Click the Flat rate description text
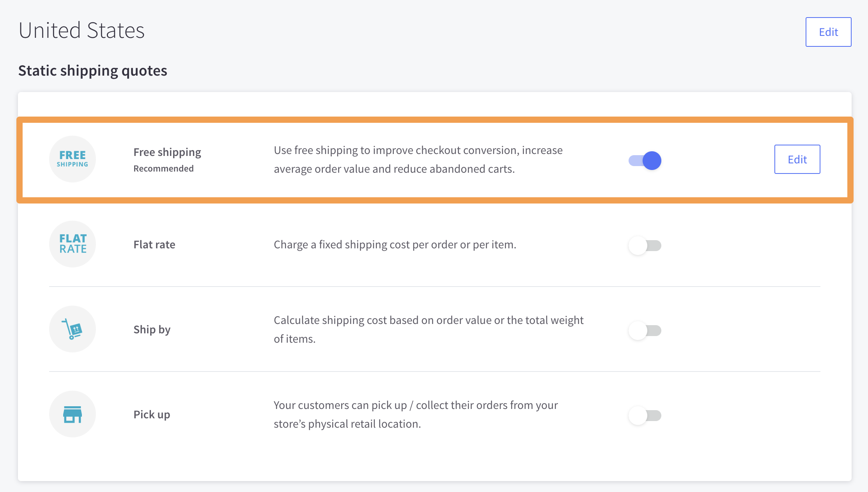The height and width of the screenshot is (492, 868). (395, 244)
